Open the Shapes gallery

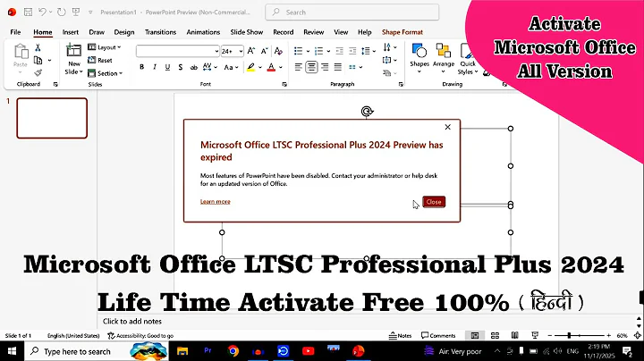tap(419, 59)
